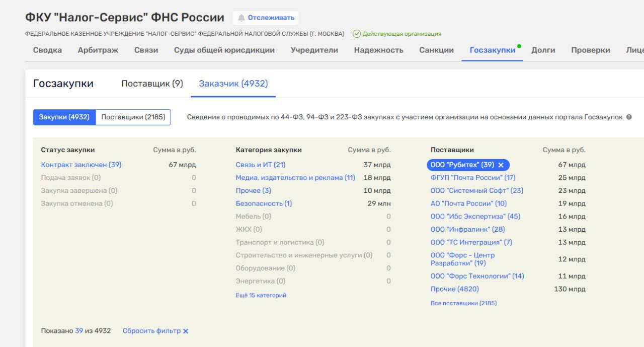
Task: Filter by ООО "ТС Интеграция" (7)
Action: (x=471, y=242)
